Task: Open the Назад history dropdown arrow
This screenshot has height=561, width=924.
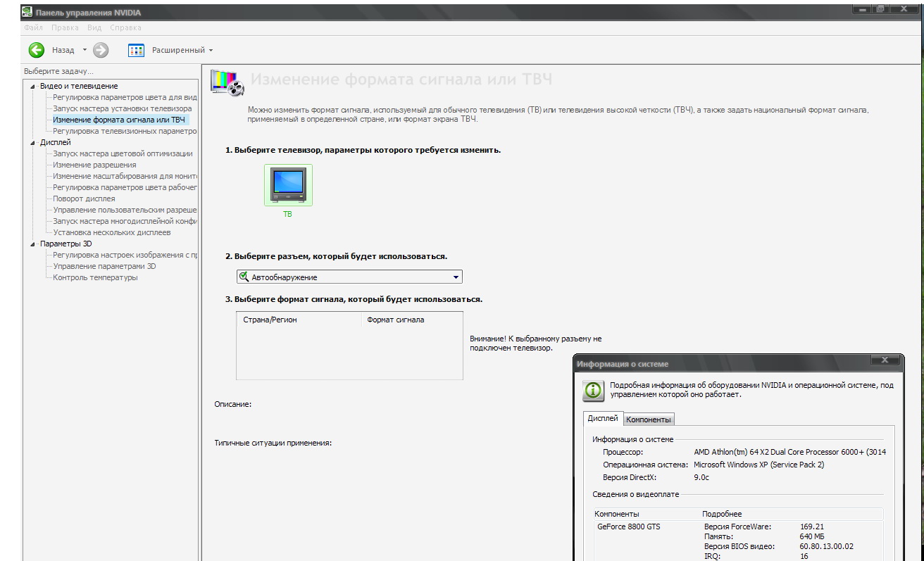Action: click(x=85, y=50)
